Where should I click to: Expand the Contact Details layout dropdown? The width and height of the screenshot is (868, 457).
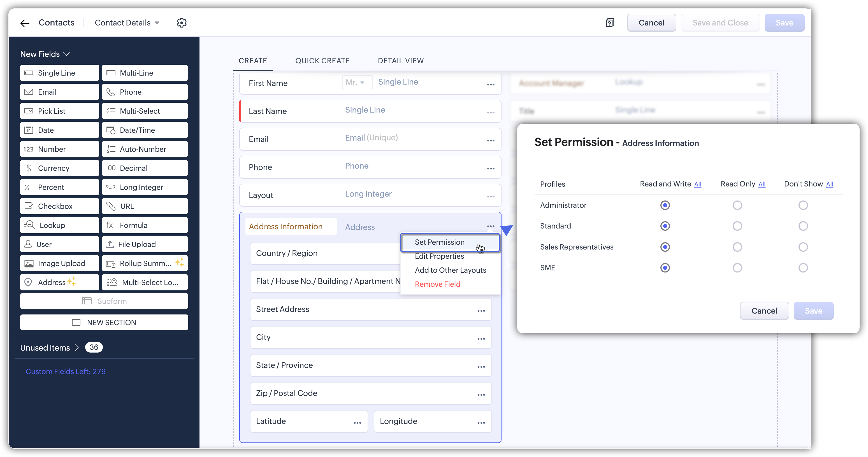click(157, 23)
